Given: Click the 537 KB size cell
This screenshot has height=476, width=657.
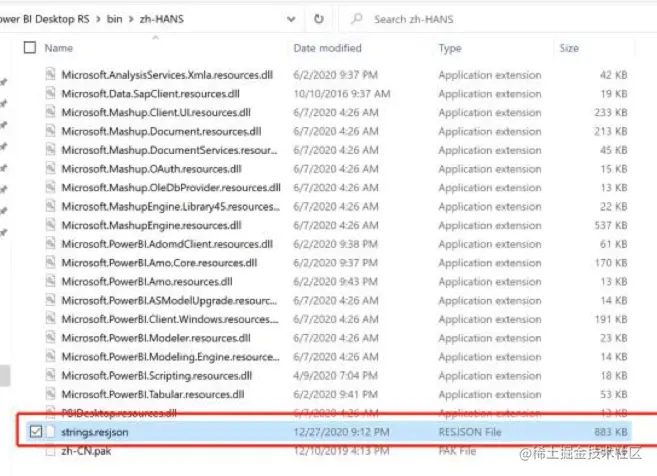Looking at the screenshot, I should tap(610, 225).
